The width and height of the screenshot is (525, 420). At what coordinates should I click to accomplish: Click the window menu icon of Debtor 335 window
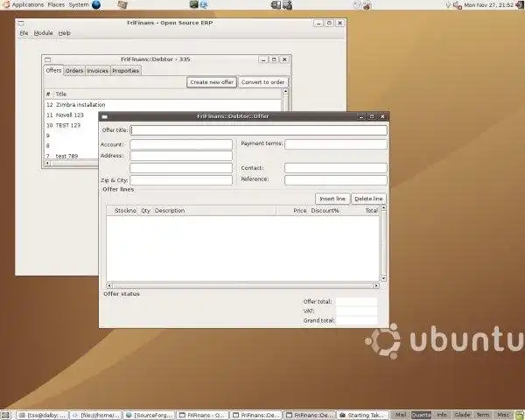point(48,59)
